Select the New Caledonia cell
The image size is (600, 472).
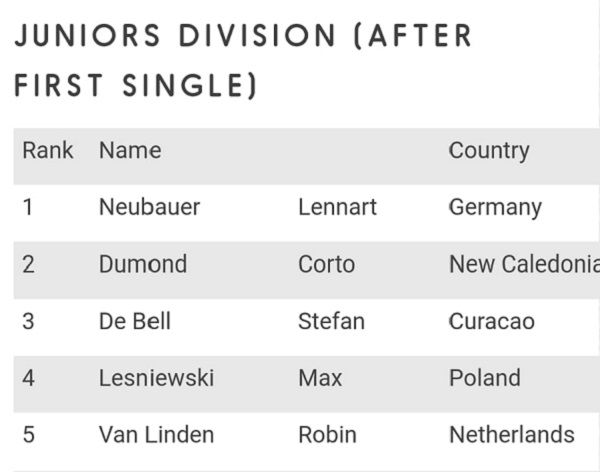pyautogui.click(x=523, y=264)
